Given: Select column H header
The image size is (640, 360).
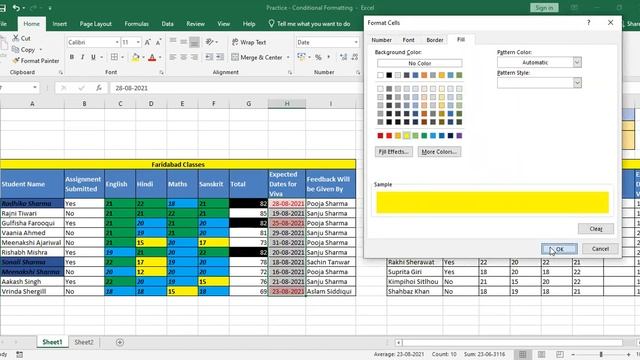Looking at the screenshot, I should (x=287, y=104).
